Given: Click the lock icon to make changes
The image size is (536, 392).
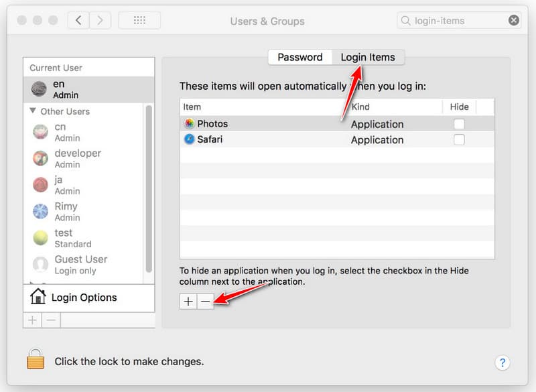Looking at the screenshot, I should point(36,361).
